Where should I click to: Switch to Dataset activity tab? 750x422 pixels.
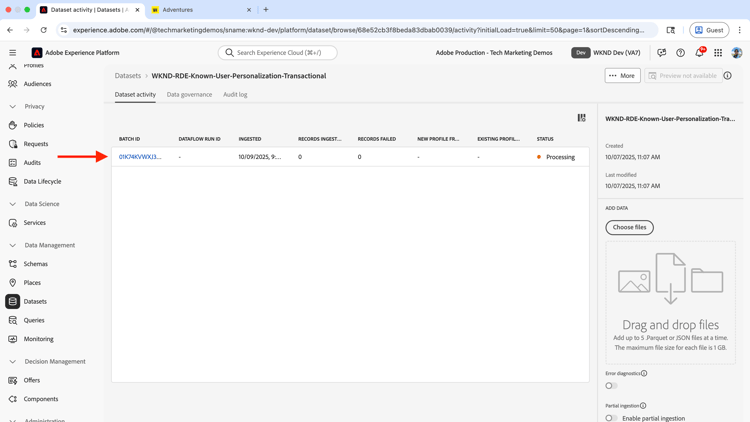(x=135, y=95)
